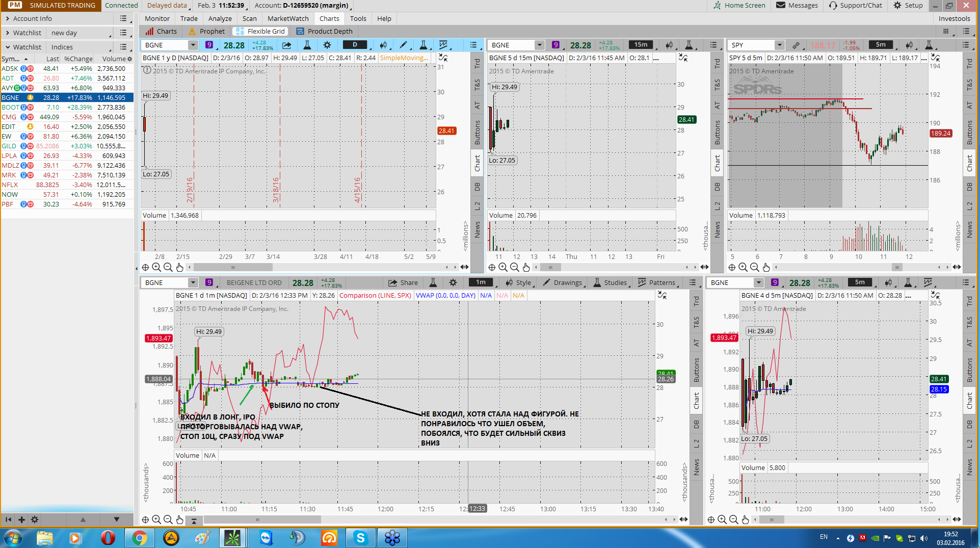The height and width of the screenshot is (548, 980).
Task: Select the pan hand tool under the SPY chart
Action: pyautogui.click(x=766, y=267)
